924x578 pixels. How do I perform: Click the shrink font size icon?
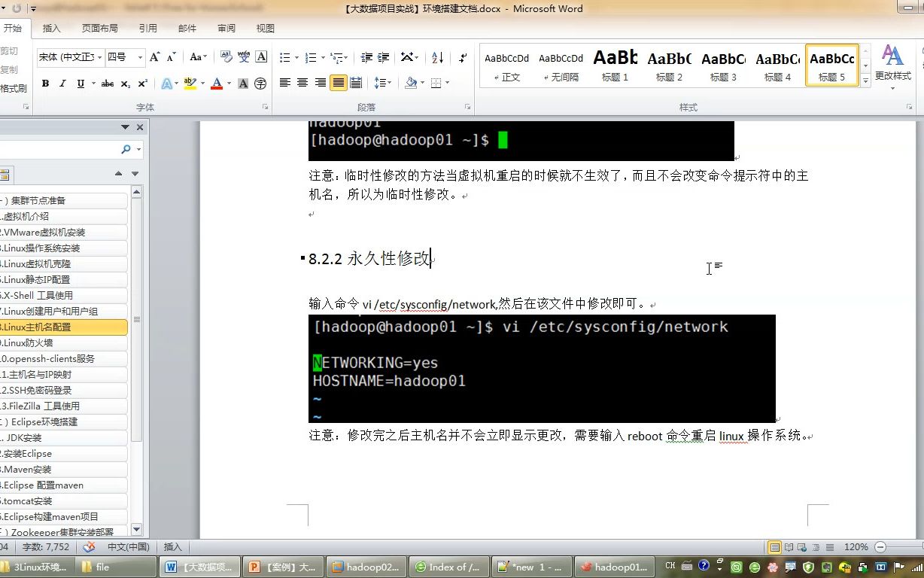pyautogui.click(x=171, y=57)
